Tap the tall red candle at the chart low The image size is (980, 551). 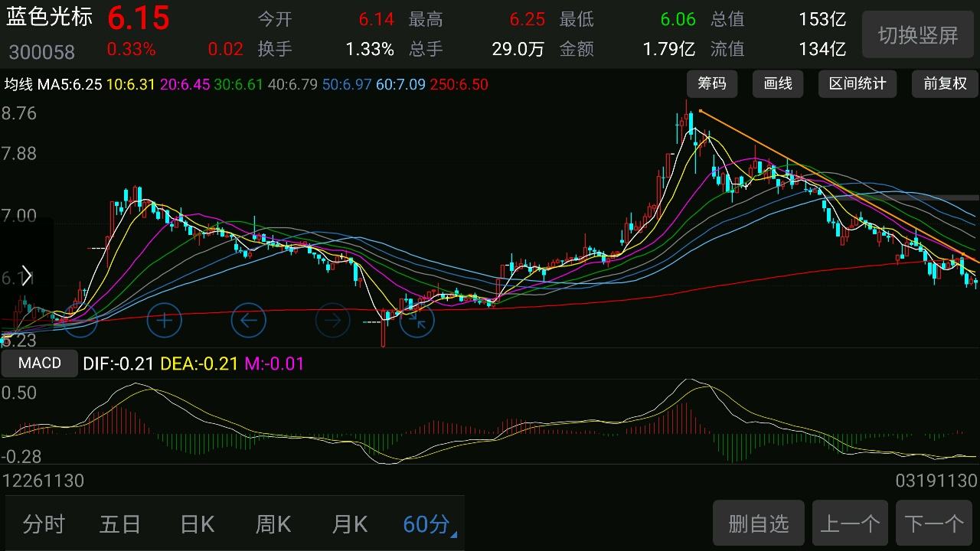[x=384, y=328]
